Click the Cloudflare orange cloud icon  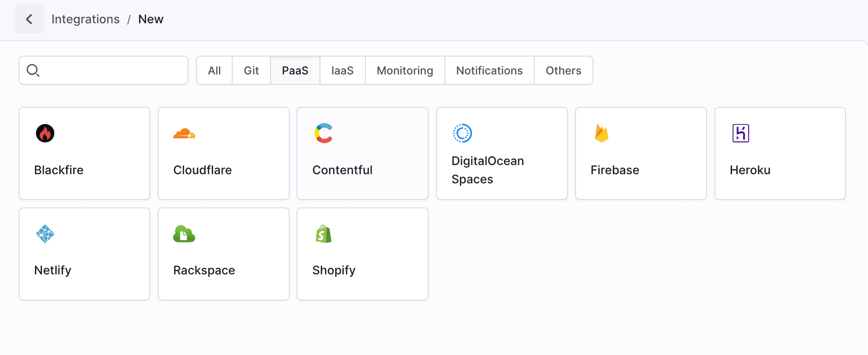[x=184, y=133]
